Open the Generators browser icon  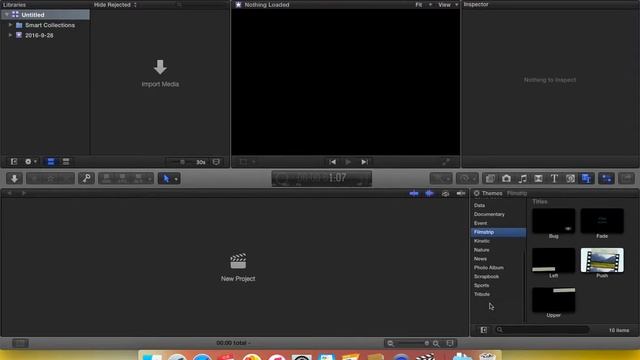570,178
